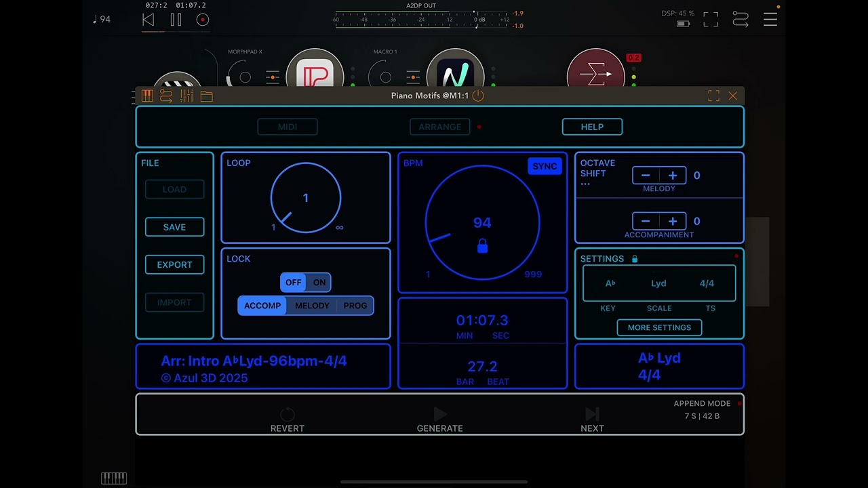
Task: Increase melody octave shift
Action: 672,176
